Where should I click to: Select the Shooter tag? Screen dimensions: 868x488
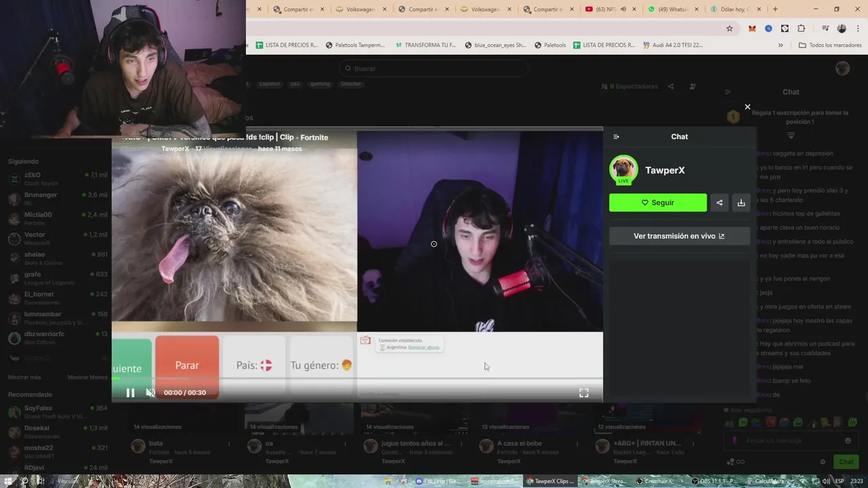pos(351,84)
